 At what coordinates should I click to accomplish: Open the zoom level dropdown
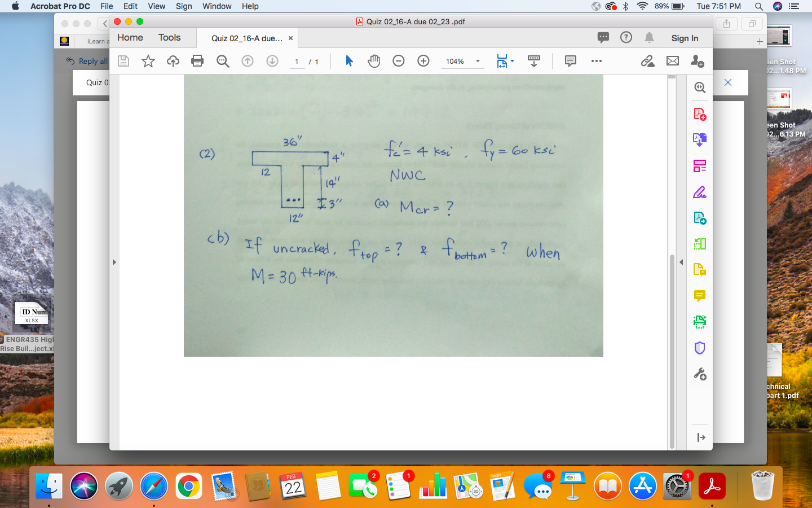point(478,61)
